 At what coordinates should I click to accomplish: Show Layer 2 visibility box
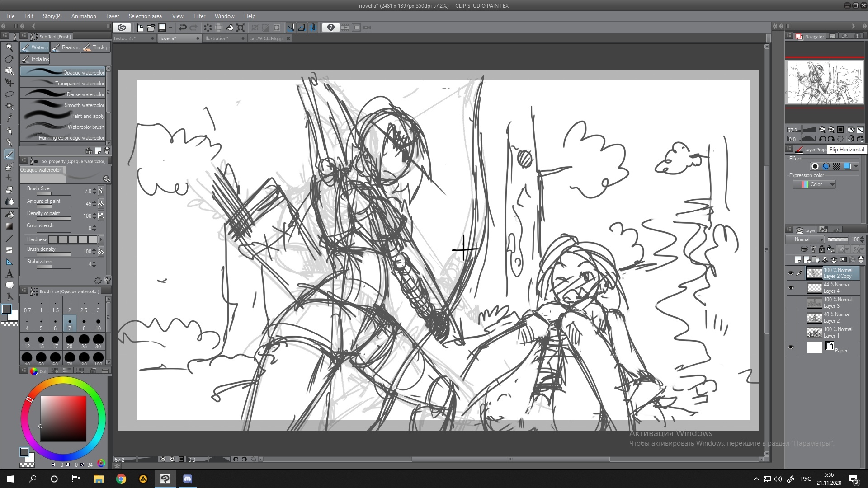791,318
